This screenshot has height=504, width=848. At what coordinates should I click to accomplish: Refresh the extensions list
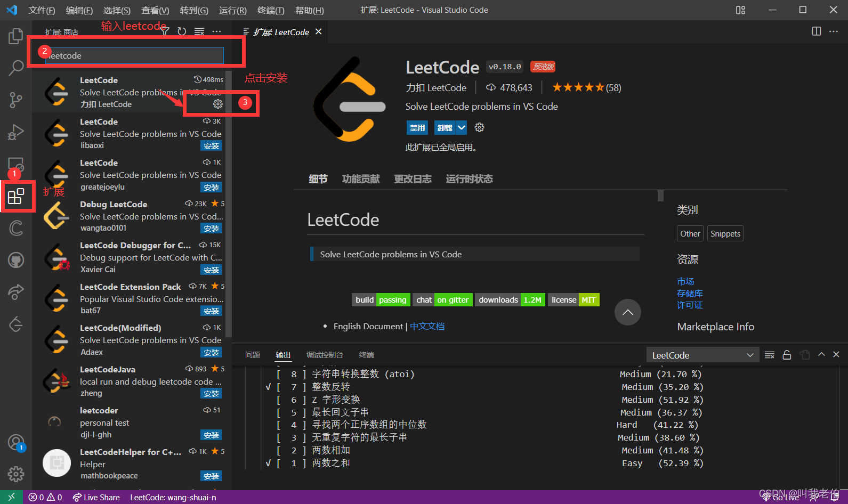tap(182, 31)
